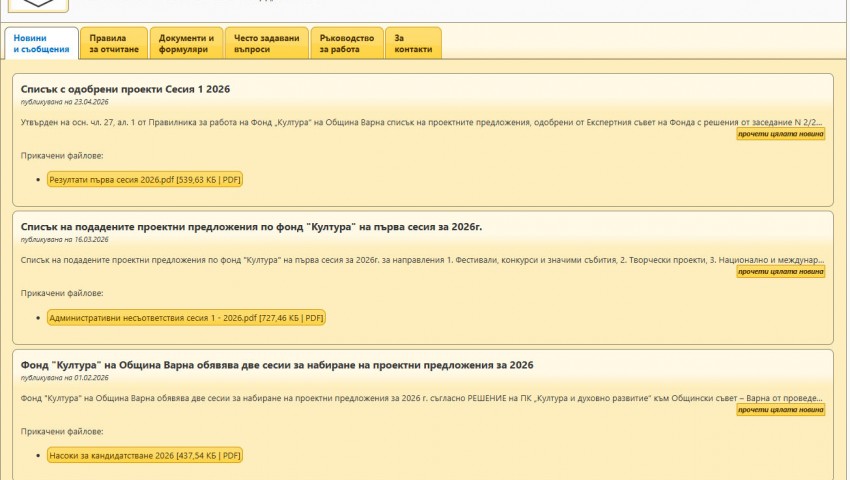Click summary text mentioning РЕШЕНИЕ на ПК
Image resolution: width=850 pixels, height=480 pixels.
coord(422,398)
